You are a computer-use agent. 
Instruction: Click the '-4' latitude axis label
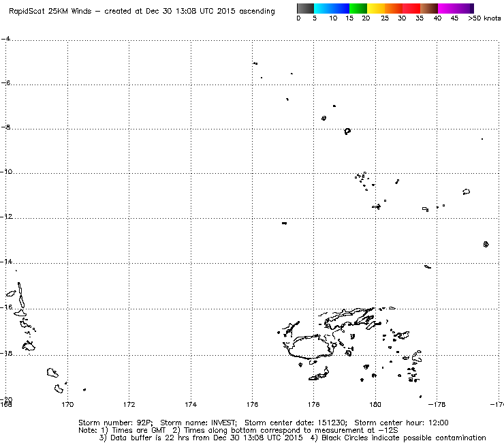coord(5,39)
